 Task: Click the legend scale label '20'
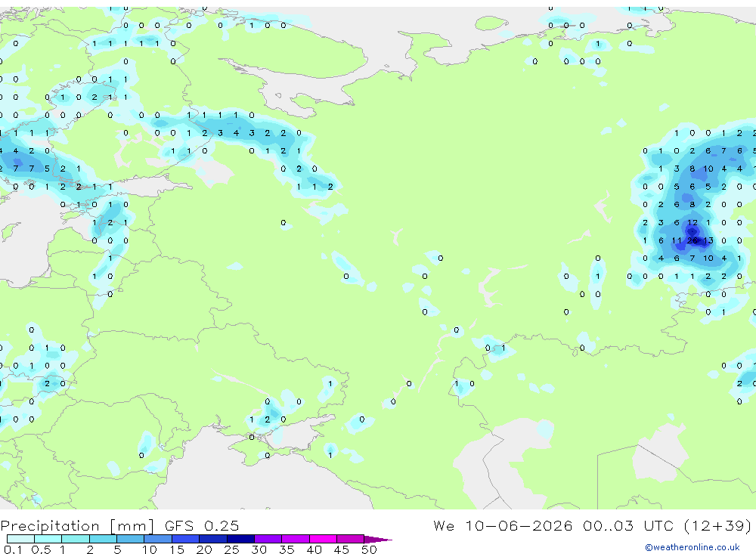[204, 549]
